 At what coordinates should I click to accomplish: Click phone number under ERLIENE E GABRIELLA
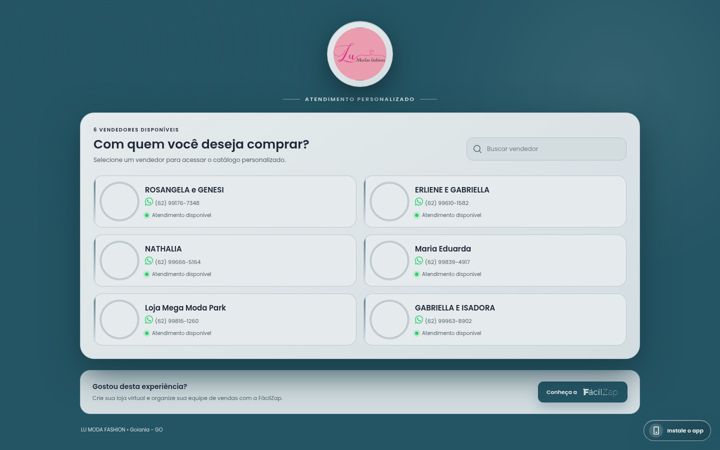[x=447, y=203]
